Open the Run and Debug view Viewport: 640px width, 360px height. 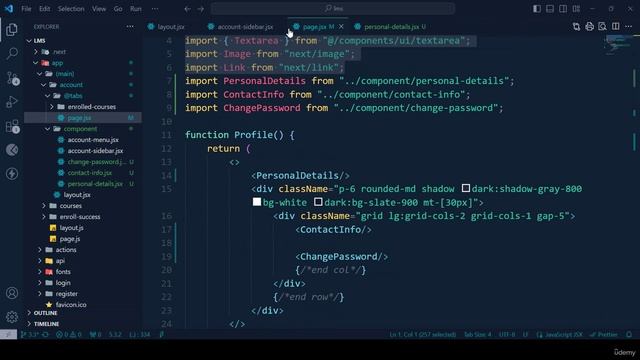(x=12, y=102)
